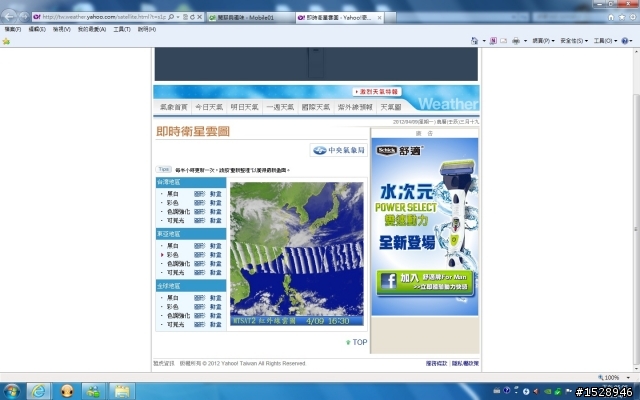The width and height of the screenshot is (640, 400).
Task: Click the Home icon at top right
Action: pos(611,17)
